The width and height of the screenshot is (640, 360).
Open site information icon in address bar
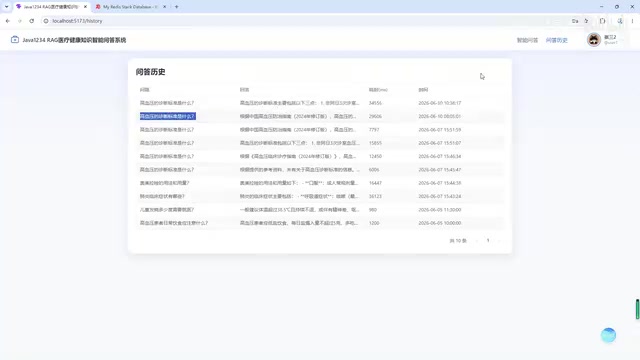[46, 21]
